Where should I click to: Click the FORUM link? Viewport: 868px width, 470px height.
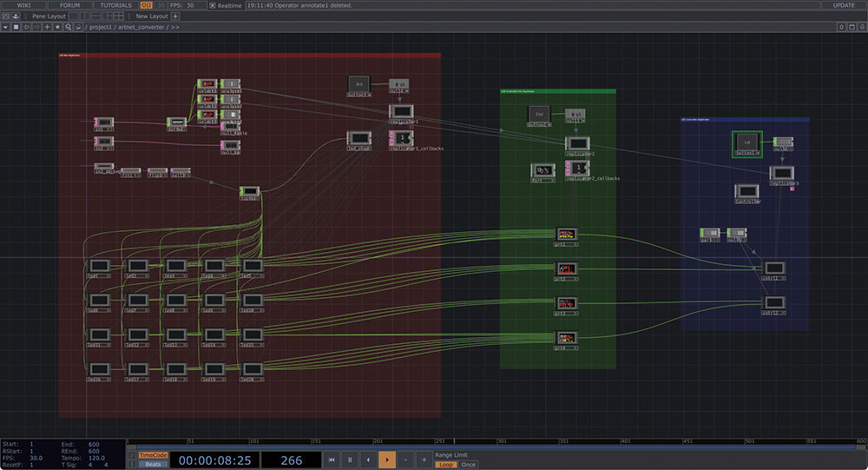coord(69,5)
